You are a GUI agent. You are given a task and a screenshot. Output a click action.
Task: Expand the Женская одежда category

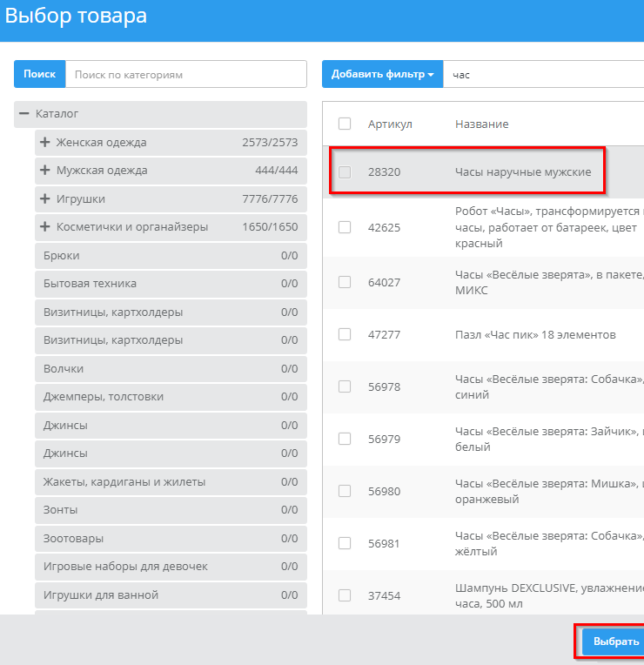(x=45, y=143)
